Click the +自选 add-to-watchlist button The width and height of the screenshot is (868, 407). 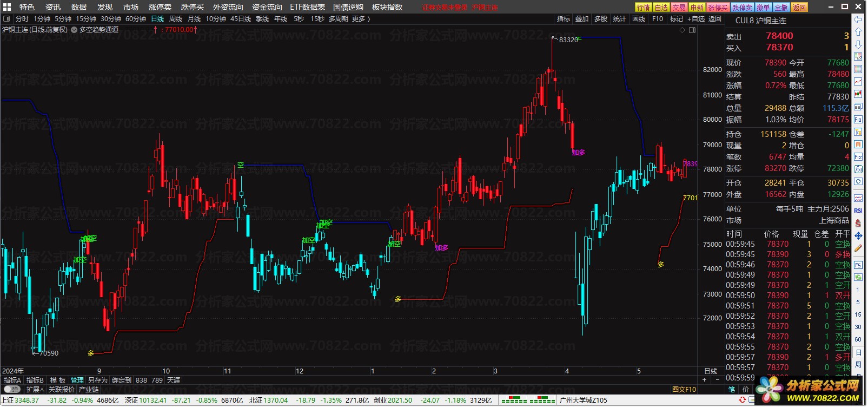click(x=696, y=18)
